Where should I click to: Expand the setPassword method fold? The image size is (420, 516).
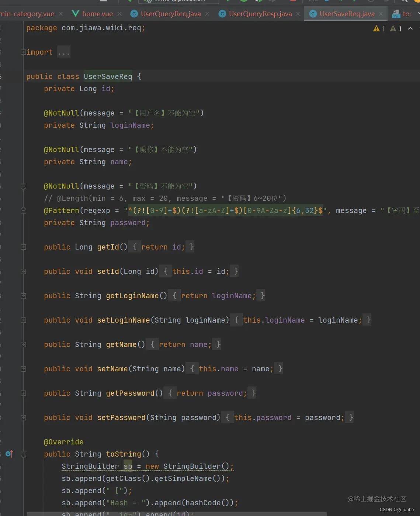coord(23,417)
